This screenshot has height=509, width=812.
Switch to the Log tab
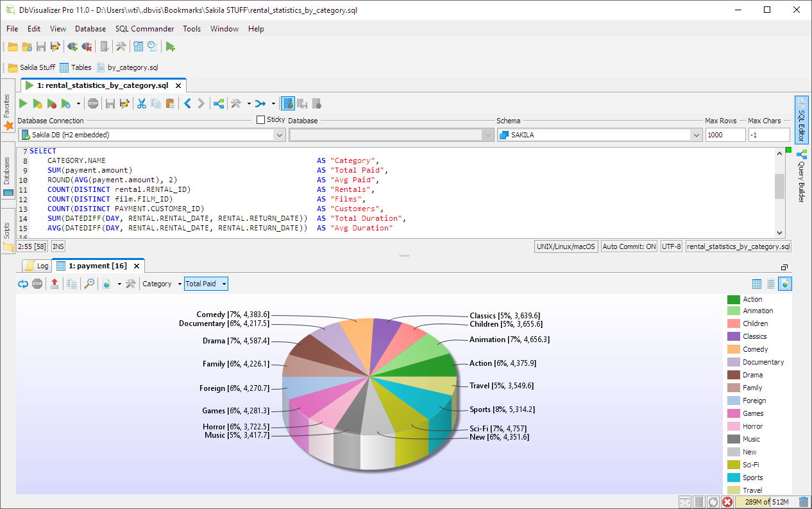pos(42,265)
